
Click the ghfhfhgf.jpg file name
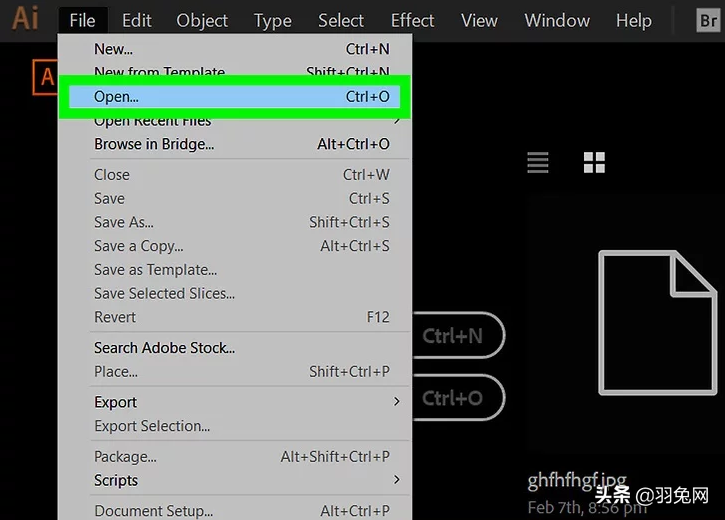tap(577, 481)
